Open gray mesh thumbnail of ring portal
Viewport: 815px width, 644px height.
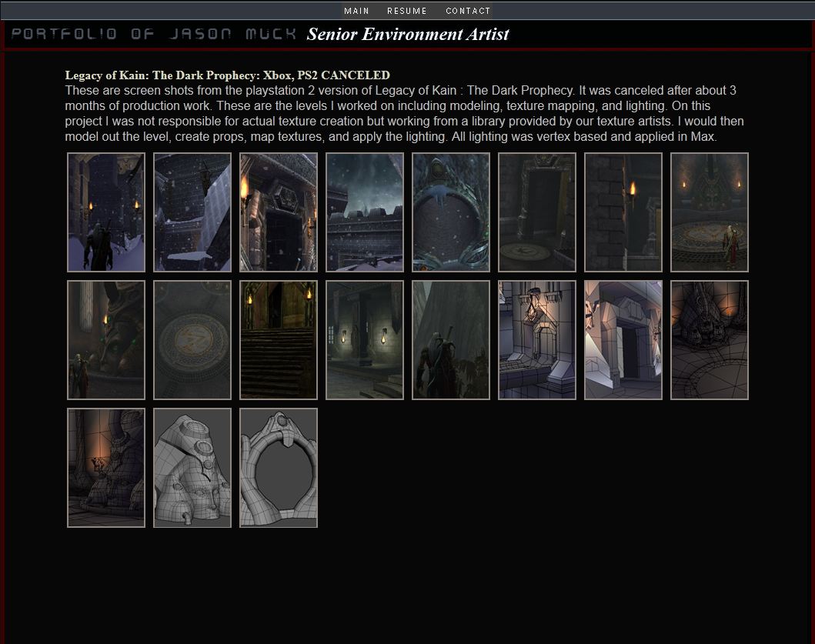(279, 468)
